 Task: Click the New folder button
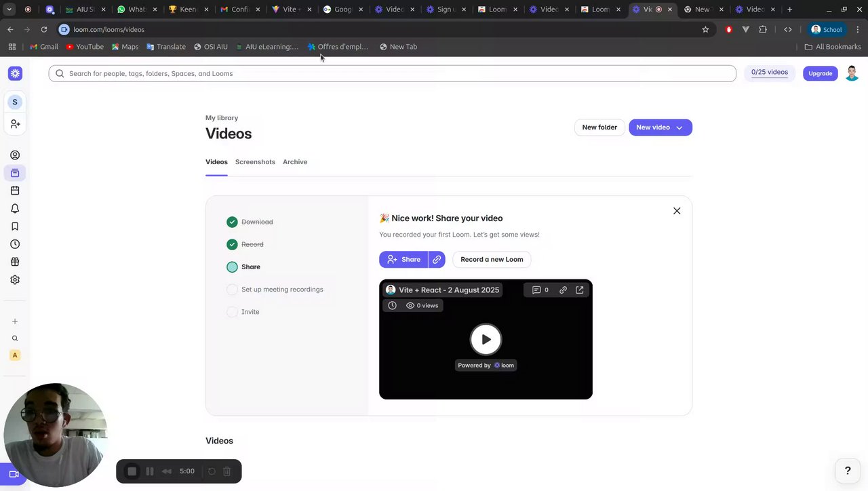[599, 127]
